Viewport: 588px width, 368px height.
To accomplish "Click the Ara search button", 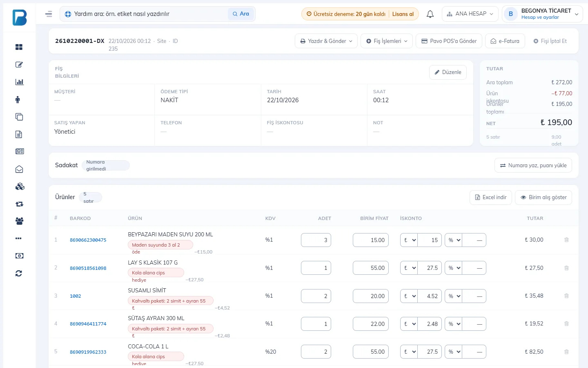I will pyautogui.click(x=241, y=14).
